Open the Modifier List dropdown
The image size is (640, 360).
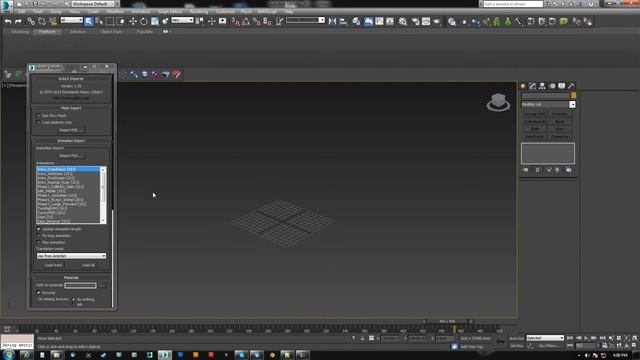(548, 104)
